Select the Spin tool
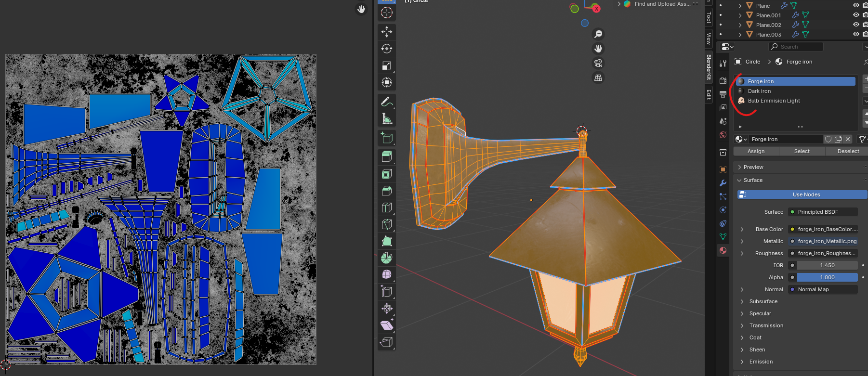Viewport: 868px width, 376px height. click(387, 258)
